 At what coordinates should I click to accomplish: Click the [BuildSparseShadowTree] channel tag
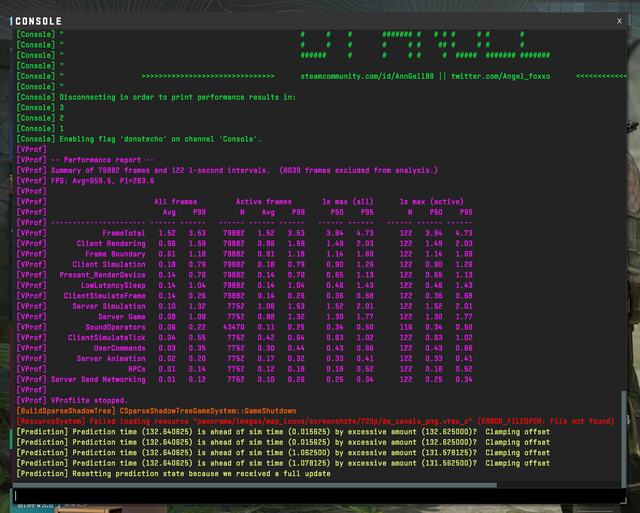66,411
